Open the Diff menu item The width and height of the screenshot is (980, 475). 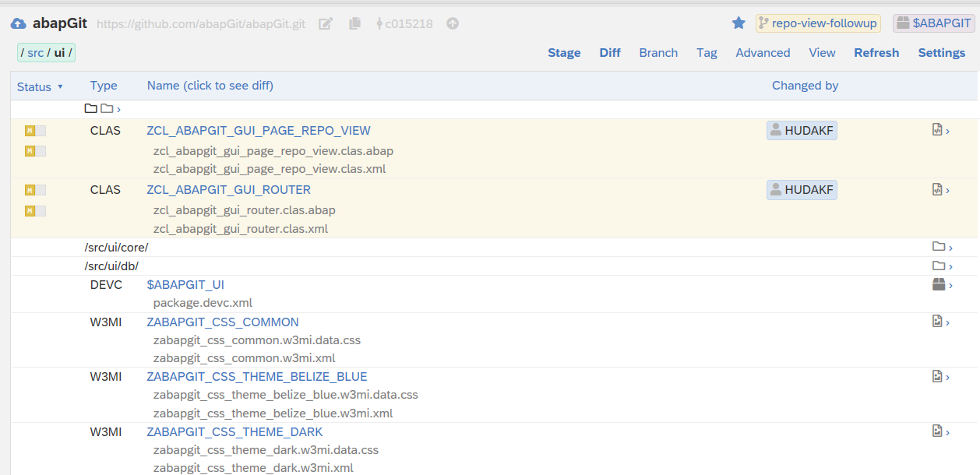pyautogui.click(x=610, y=53)
